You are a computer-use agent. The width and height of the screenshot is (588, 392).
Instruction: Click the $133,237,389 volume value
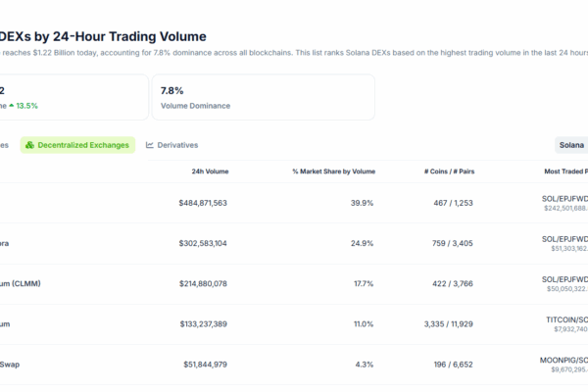coord(203,324)
